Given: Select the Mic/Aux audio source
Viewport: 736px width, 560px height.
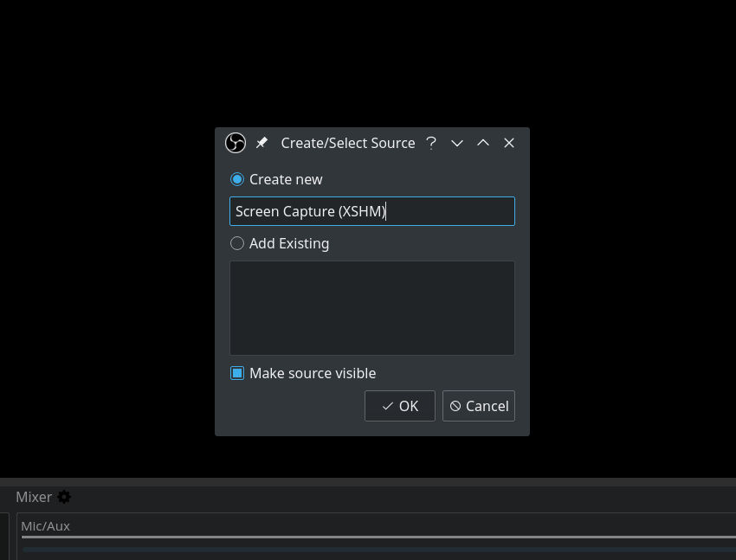Looking at the screenshot, I should (x=45, y=525).
